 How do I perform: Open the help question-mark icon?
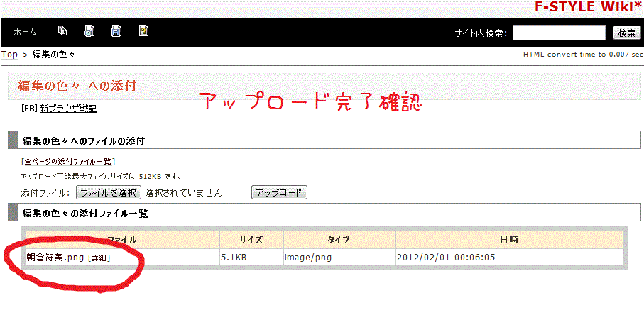[x=143, y=31]
